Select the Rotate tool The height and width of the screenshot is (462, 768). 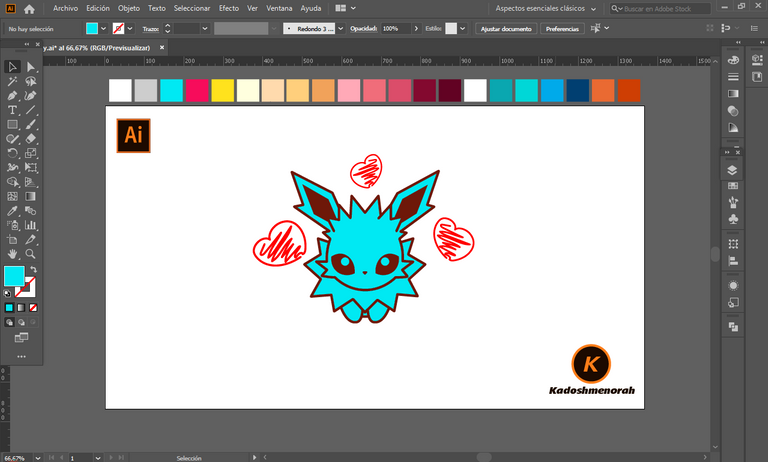pos(12,153)
